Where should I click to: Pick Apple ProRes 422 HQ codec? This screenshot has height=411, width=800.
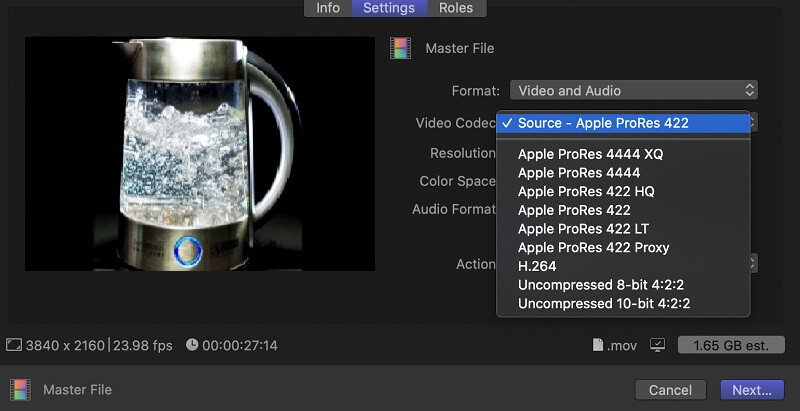(586, 191)
